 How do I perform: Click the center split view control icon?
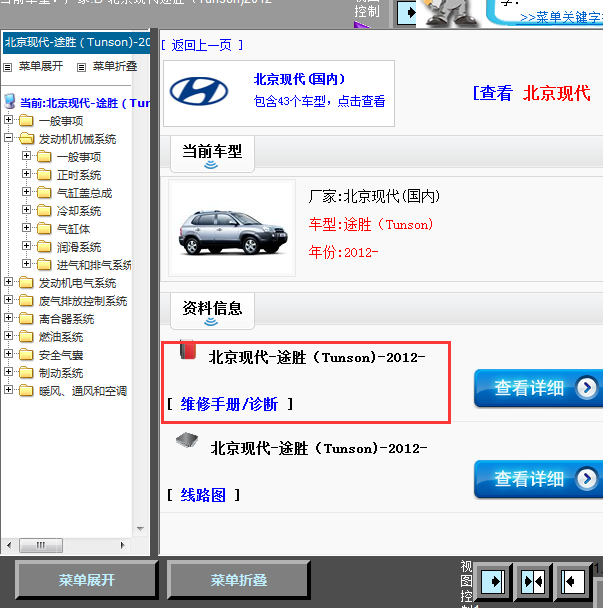533,582
